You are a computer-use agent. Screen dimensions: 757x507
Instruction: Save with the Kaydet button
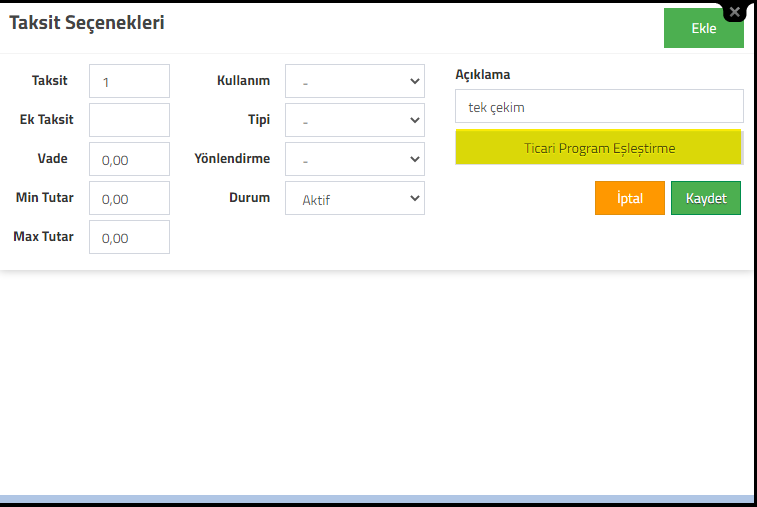706,198
